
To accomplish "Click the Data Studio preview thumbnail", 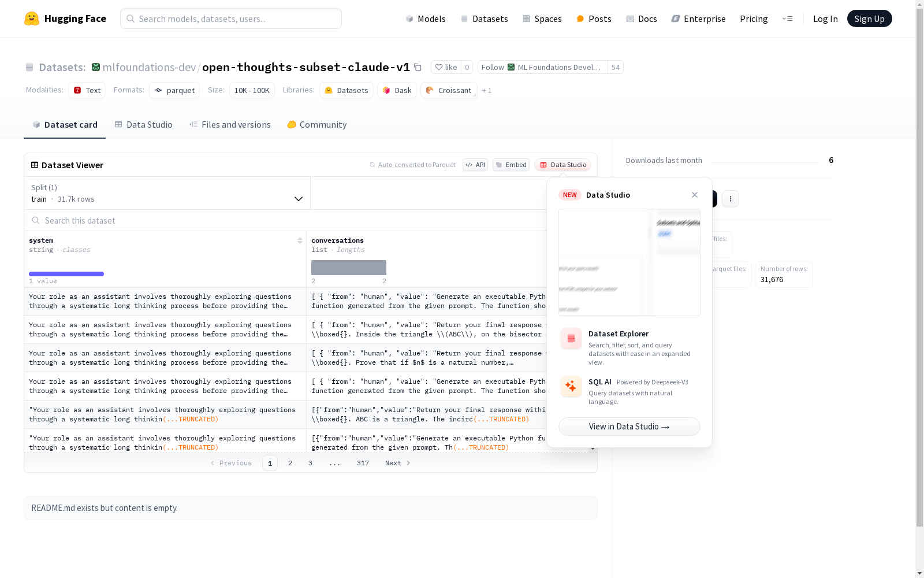I will tap(629, 262).
